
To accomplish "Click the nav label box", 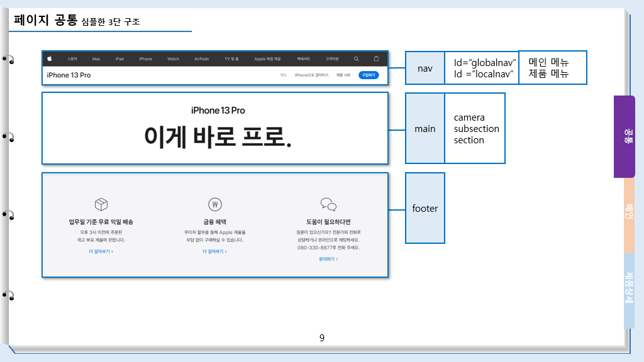I will tap(425, 68).
